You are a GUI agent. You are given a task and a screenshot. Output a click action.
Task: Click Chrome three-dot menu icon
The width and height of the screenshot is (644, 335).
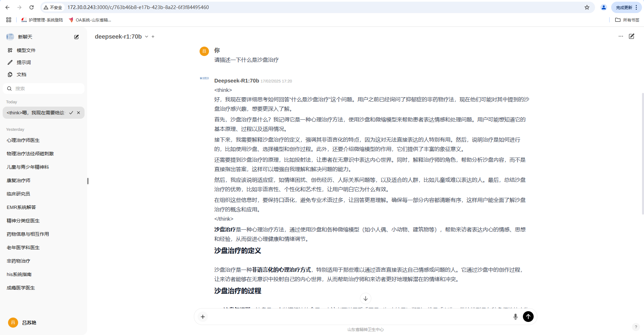(x=636, y=7)
